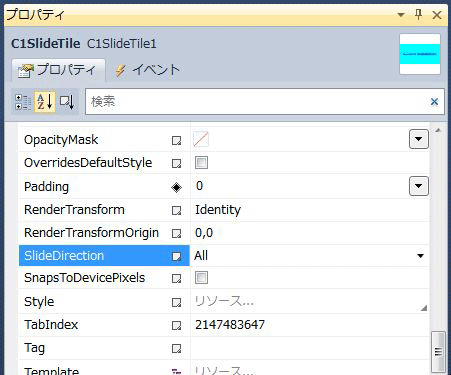Image resolution: width=451 pixels, height=375 pixels.
Task: Close the プロパティ panel
Action: pos(437,15)
